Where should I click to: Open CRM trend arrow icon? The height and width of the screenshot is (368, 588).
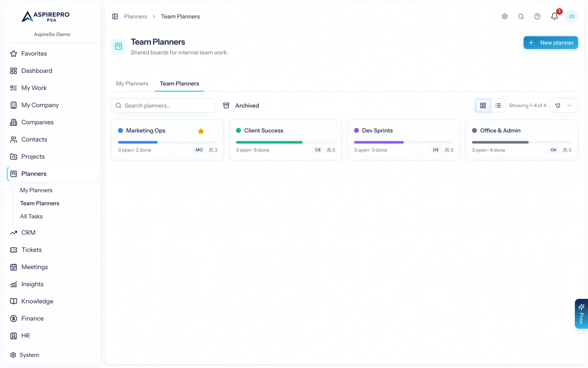click(x=14, y=233)
